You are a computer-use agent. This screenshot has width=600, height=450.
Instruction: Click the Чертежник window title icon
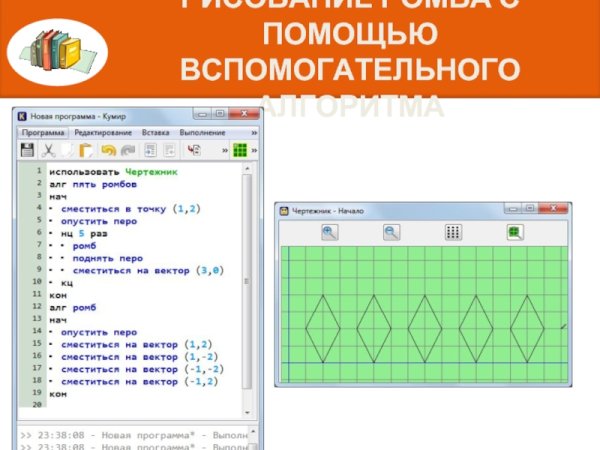[284, 211]
